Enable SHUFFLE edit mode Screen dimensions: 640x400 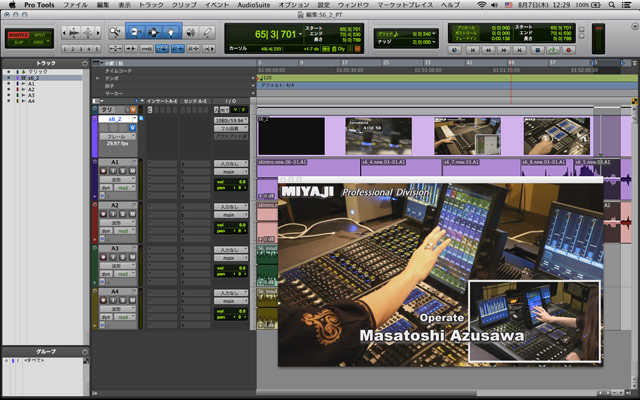18,36
